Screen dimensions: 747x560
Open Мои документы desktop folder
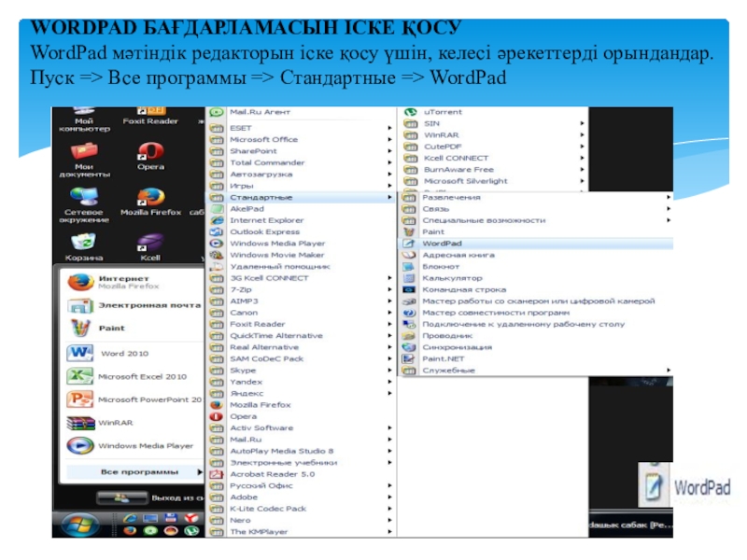tap(84, 160)
